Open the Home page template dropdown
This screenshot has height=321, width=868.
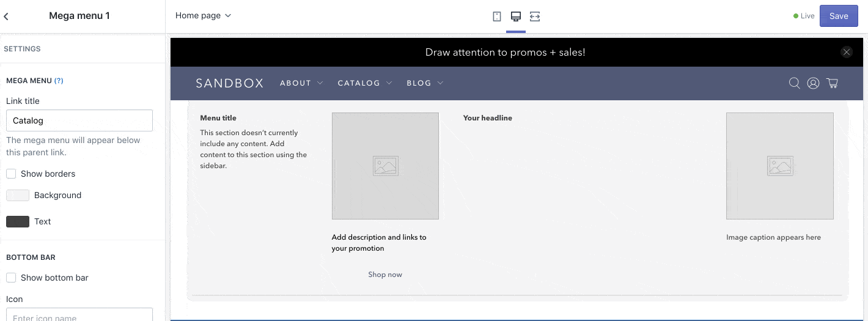pyautogui.click(x=204, y=16)
